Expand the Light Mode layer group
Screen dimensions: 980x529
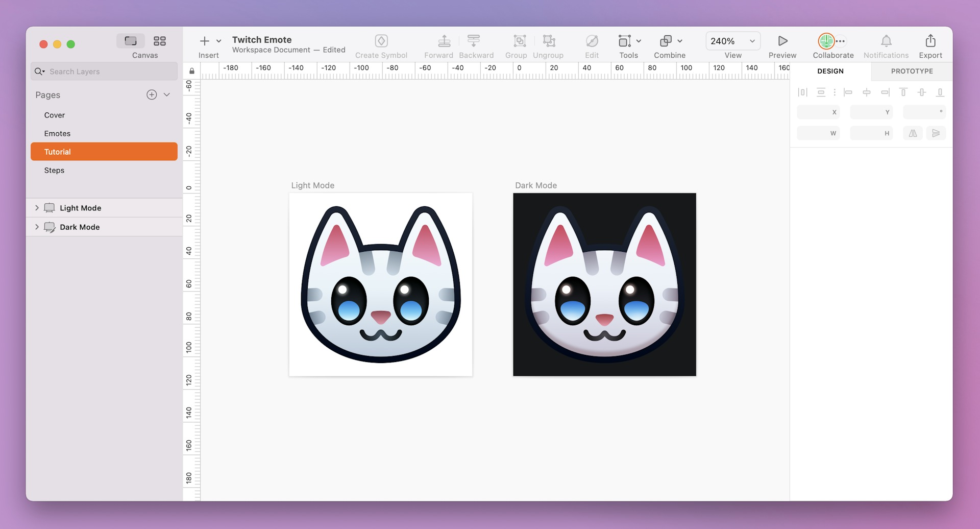point(36,208)
